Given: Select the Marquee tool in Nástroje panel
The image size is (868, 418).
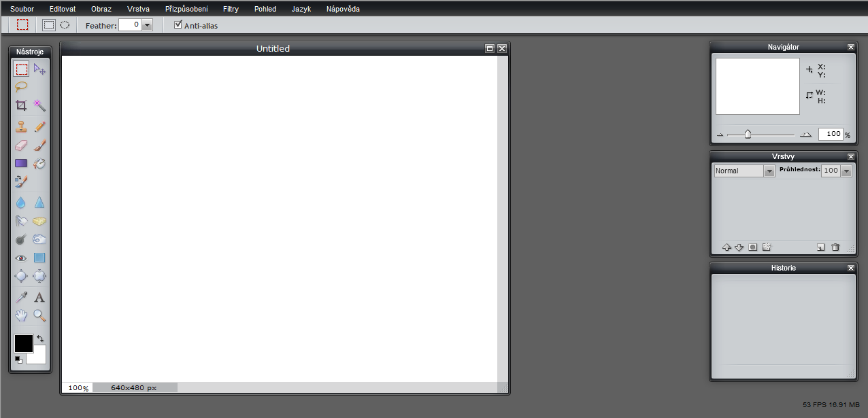Looking at the screenshot, I should pyautogui.click(x=22, y=69).
